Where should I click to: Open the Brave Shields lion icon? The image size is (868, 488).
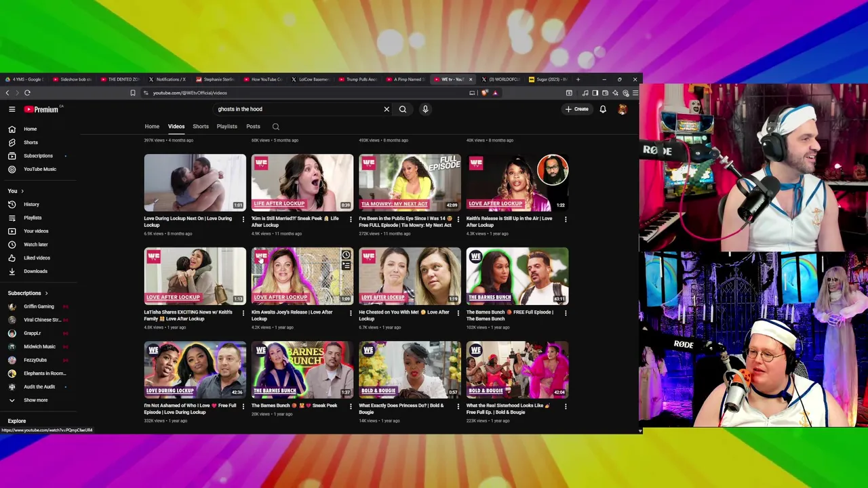click(x=484, y=93)
